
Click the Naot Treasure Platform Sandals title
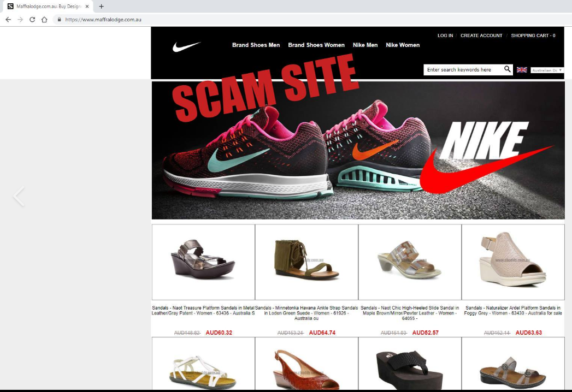click(x=203, y=310)
